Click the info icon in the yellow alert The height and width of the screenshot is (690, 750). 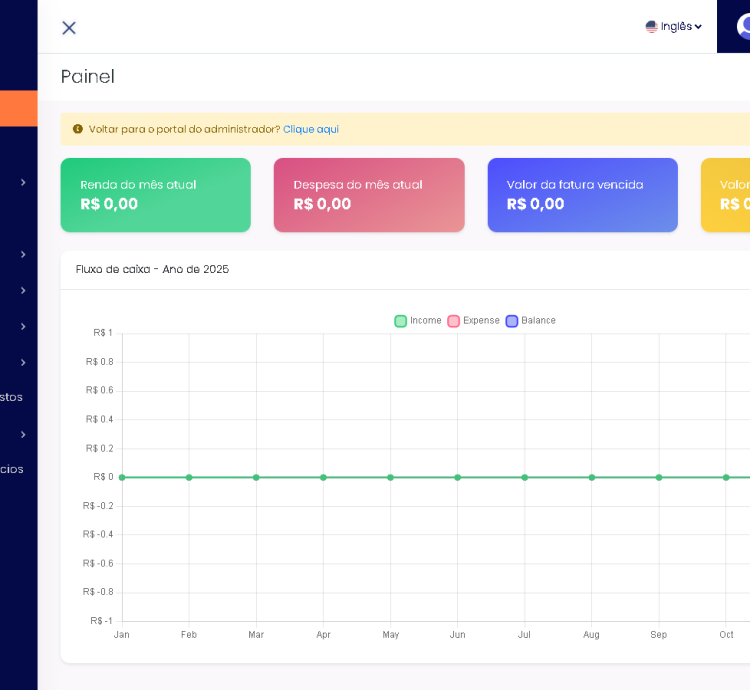(x=78, y=129)
